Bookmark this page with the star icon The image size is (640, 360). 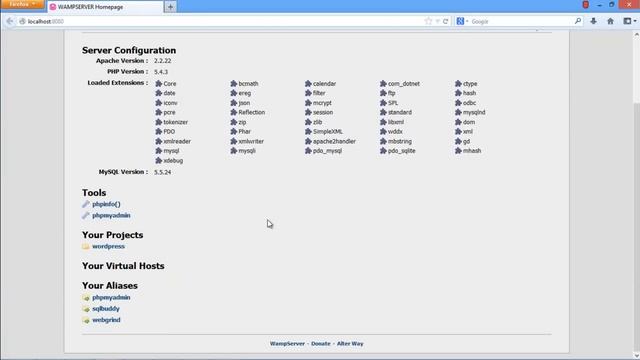click(428, 21)
